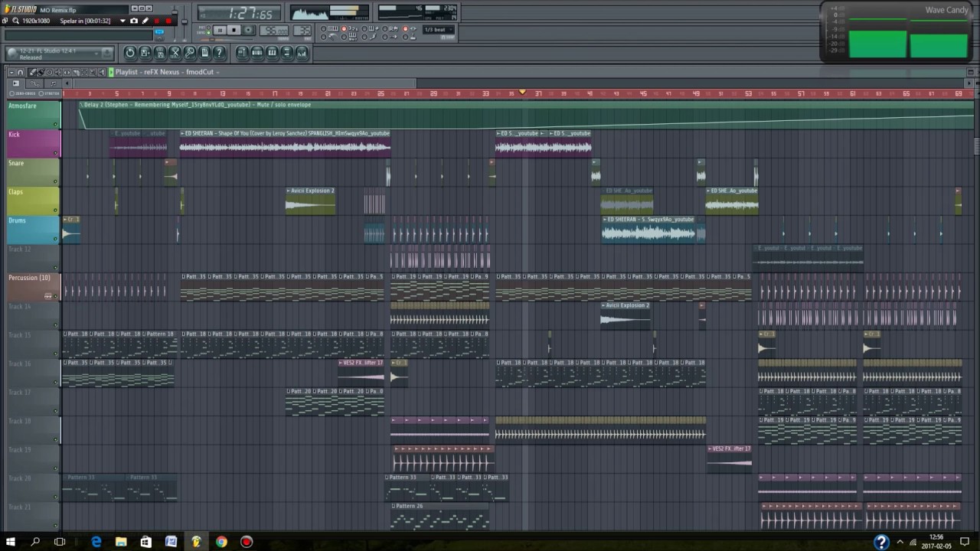The height and width of the screenshot is (551, 980).
Task: Adjust the main pitch slider
Action: (x=185, y=23)
